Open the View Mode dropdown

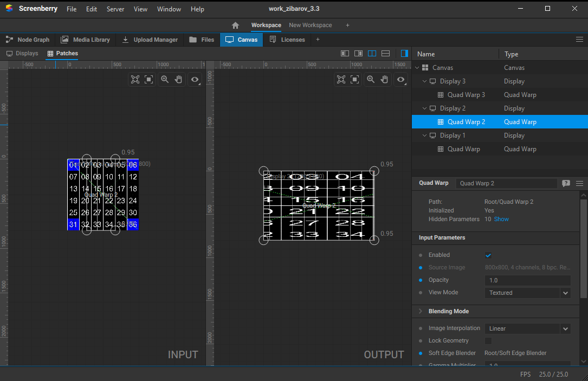(x=565, y=293)
